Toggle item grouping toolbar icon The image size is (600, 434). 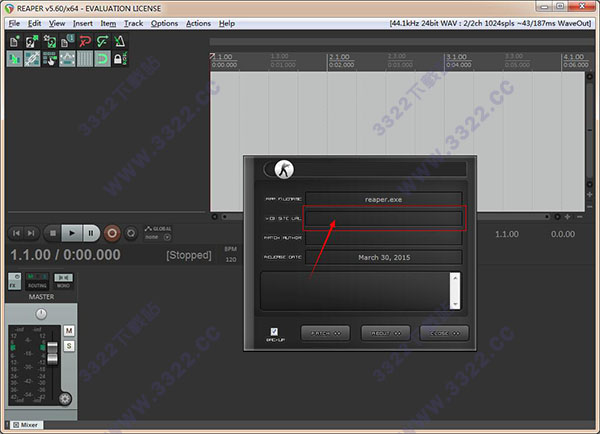[32, 59]
